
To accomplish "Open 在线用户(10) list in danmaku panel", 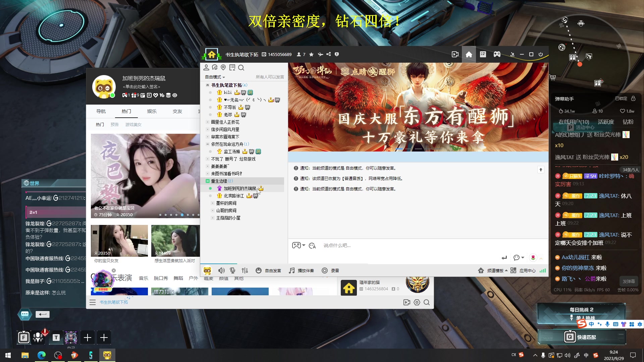I will (x=574, y=122).
